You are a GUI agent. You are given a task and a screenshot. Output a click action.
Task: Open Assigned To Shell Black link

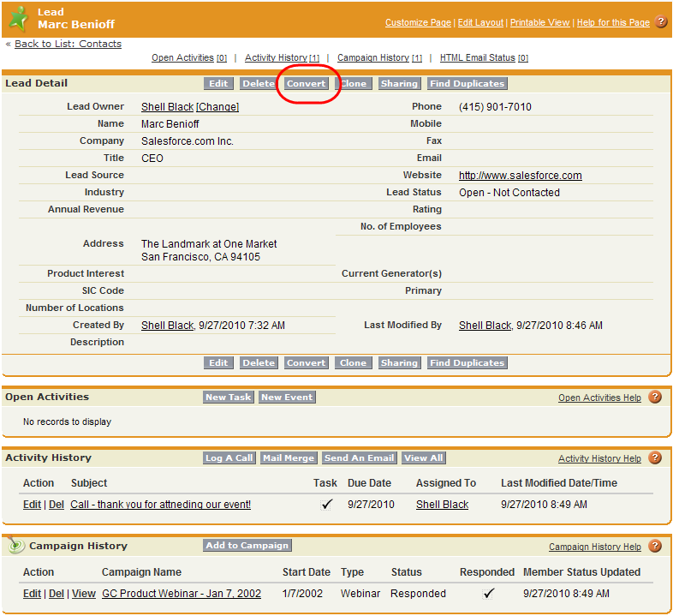pos(442,505)
